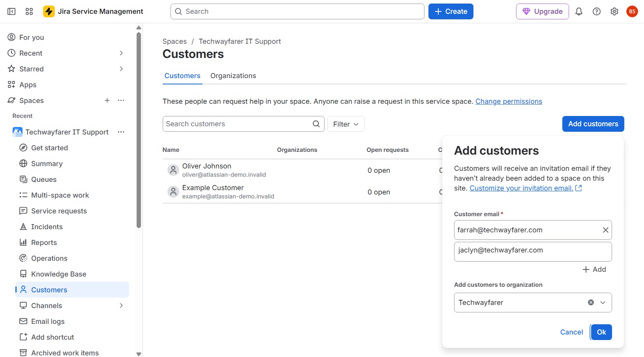Open the BS profile avatar
This screenshot has height=357, width=644.
coord(632,11)
